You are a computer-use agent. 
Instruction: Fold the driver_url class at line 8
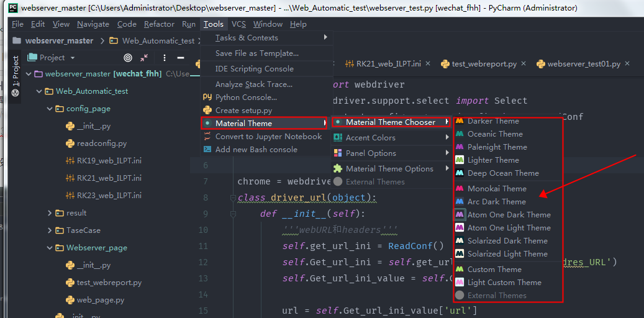tap(234, 199)
